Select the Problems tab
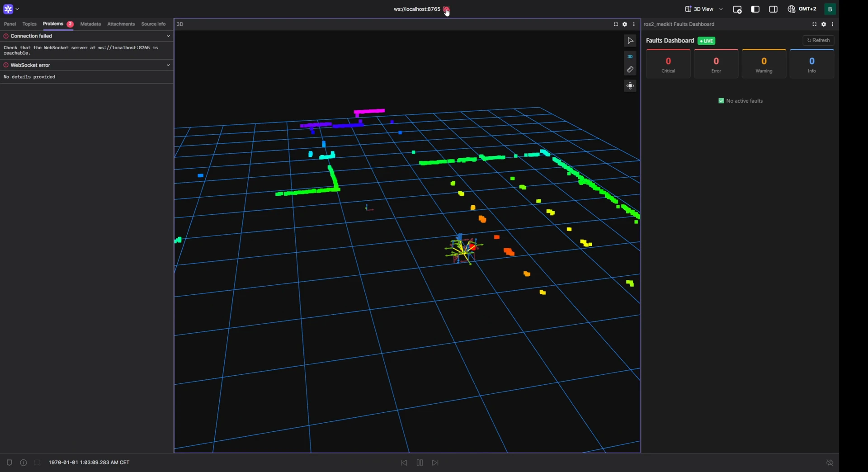This screenshot has height=472, width=868. click(x=58, y=24)
